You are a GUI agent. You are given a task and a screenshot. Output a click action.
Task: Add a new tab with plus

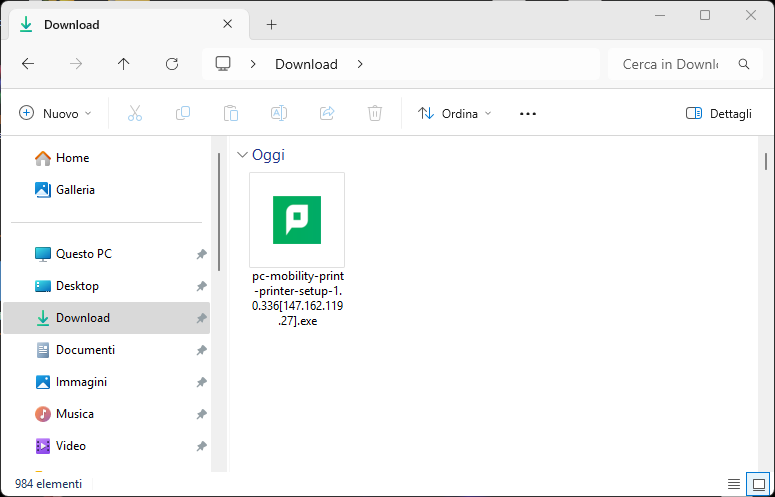pos(271,25)
